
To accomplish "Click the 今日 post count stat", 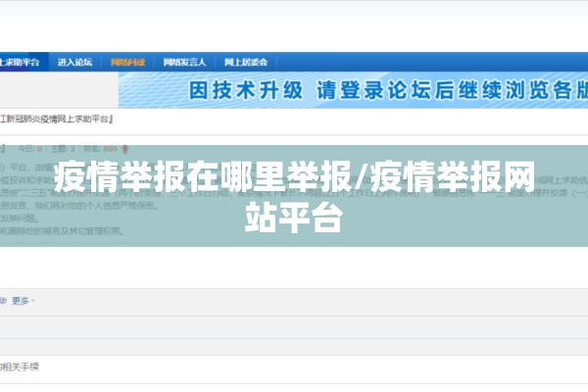I will point(29,149).
